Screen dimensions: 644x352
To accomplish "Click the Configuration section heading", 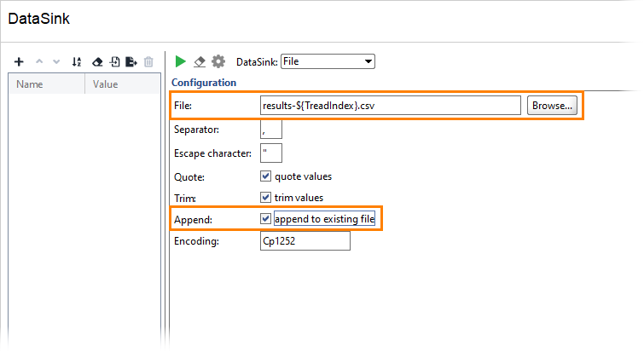I will [204, 83].
